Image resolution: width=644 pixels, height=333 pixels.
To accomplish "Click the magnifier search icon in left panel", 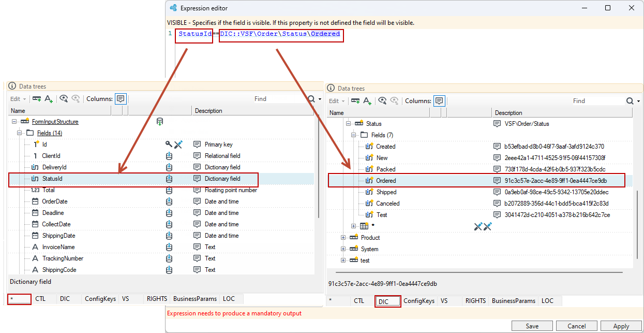I will (x=311, y=98).
